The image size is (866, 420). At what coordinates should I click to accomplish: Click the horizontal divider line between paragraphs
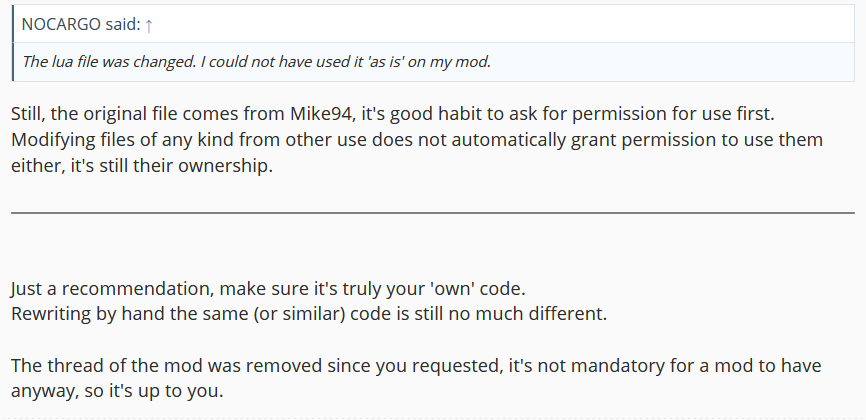pos(432,212)
